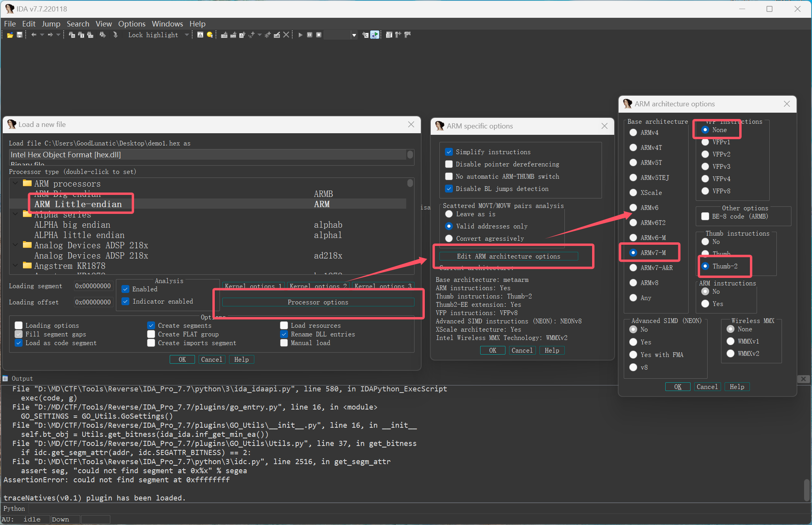Toggle Simplify instructions checkbox
The image size is (812, 525).
click(449, 152)
